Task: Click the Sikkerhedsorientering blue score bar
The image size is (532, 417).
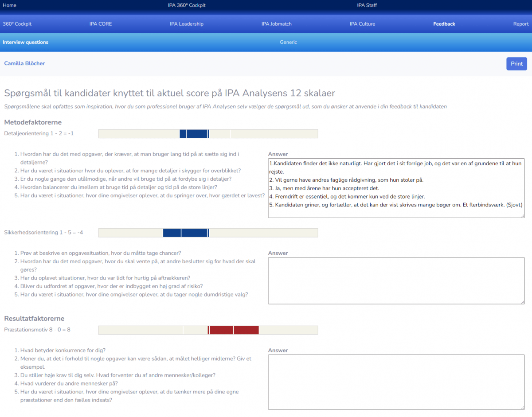Action: click(x=186, y=233)
